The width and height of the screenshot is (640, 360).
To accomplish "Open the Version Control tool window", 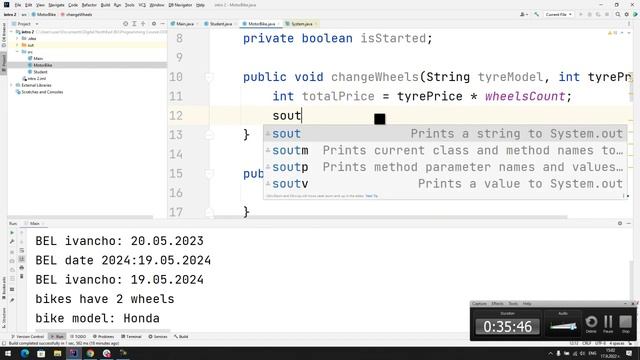I will point(27,336).
